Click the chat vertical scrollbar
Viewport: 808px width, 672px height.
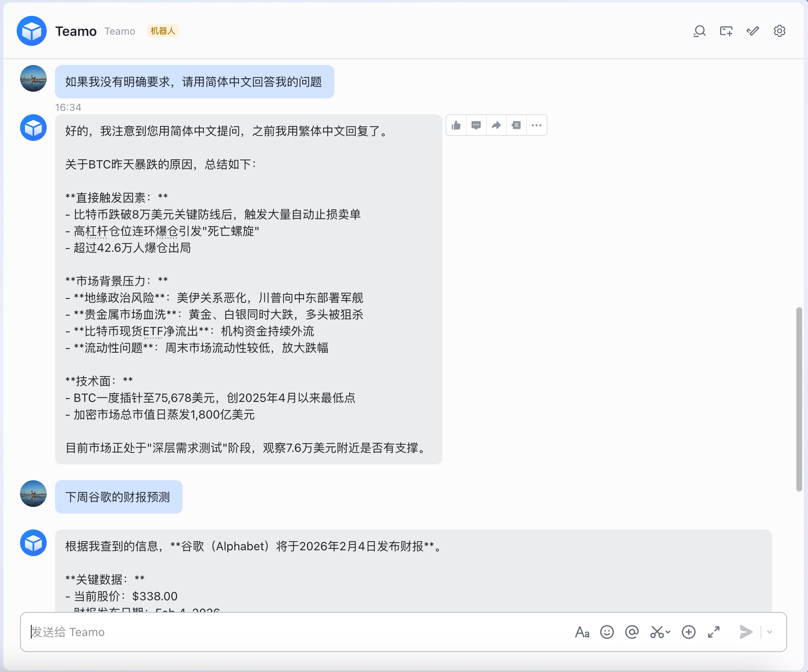[799, 399]
